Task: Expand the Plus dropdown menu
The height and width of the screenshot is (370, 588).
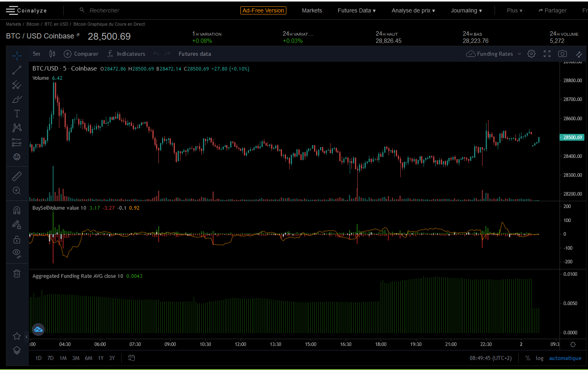Action: click(x=515, y=10)
